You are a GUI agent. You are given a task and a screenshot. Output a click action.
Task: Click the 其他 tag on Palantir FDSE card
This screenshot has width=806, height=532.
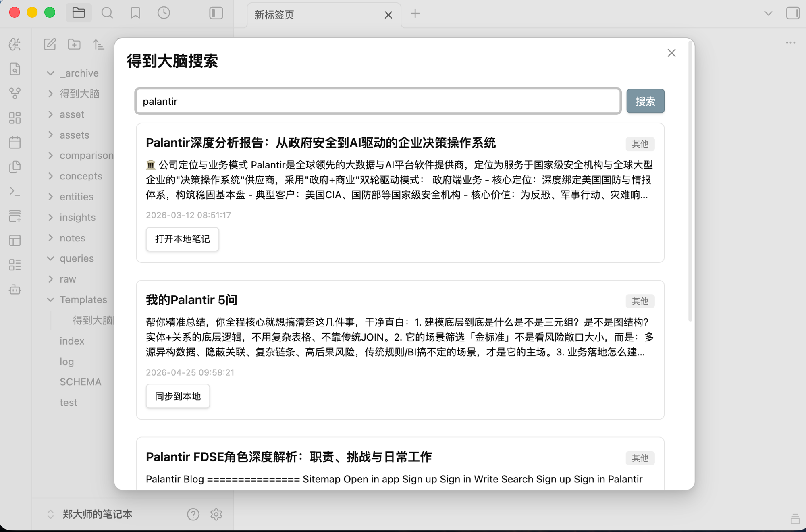640,458
